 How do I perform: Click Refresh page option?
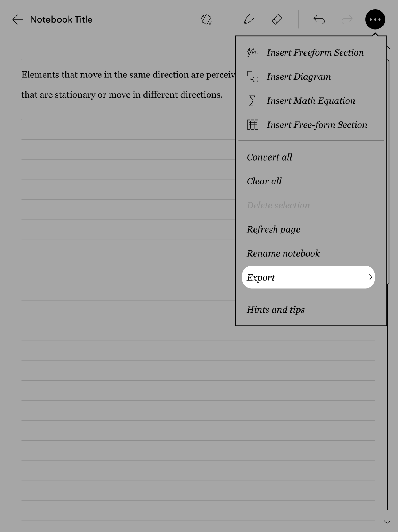[x=273, y=229]
